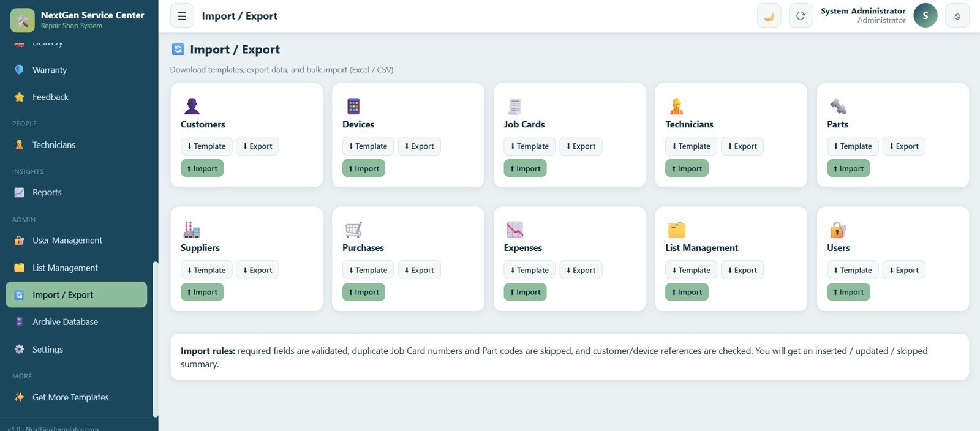Click the Customers card person icon
The width and height of the screenshot is (980, 431).
192,106
